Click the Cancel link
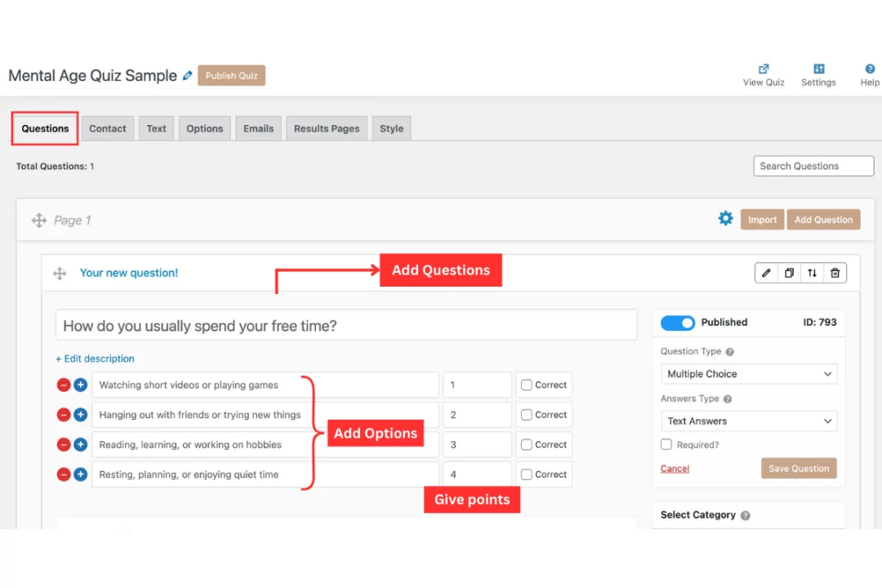 (675, 469)
